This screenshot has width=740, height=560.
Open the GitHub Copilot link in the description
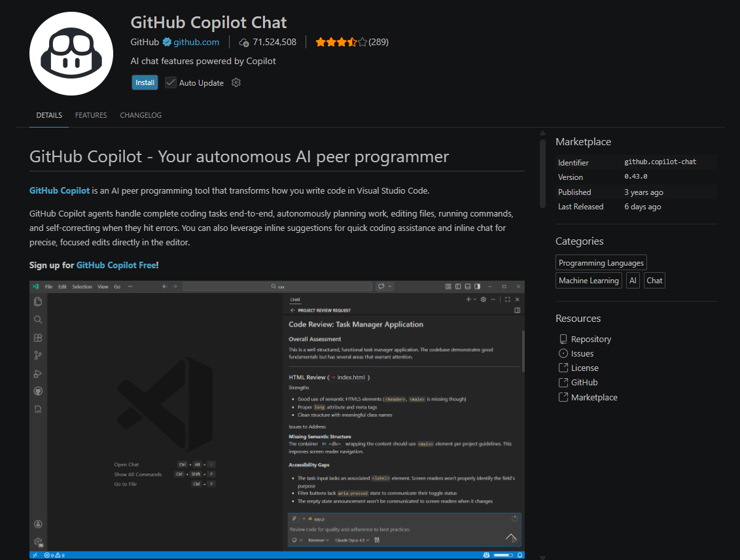tap(60, 190)
